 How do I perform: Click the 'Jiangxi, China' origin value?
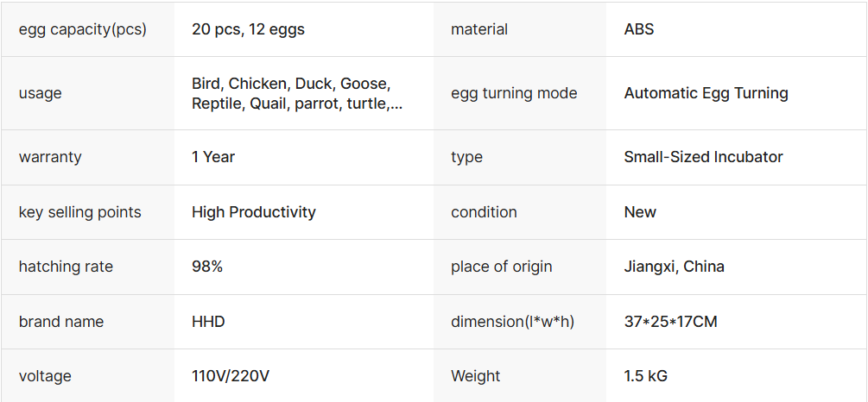(674, 267)
